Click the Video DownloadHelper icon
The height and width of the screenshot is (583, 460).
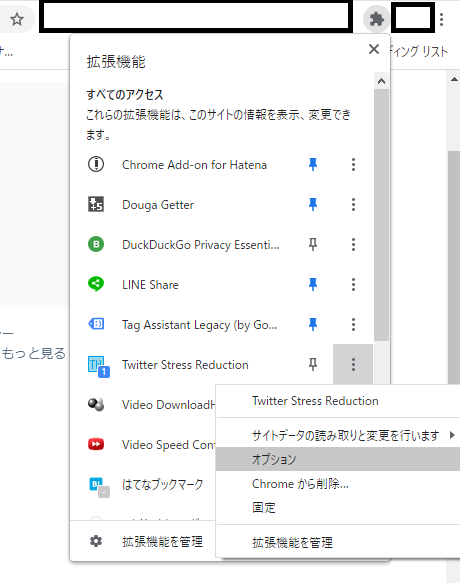96,404
